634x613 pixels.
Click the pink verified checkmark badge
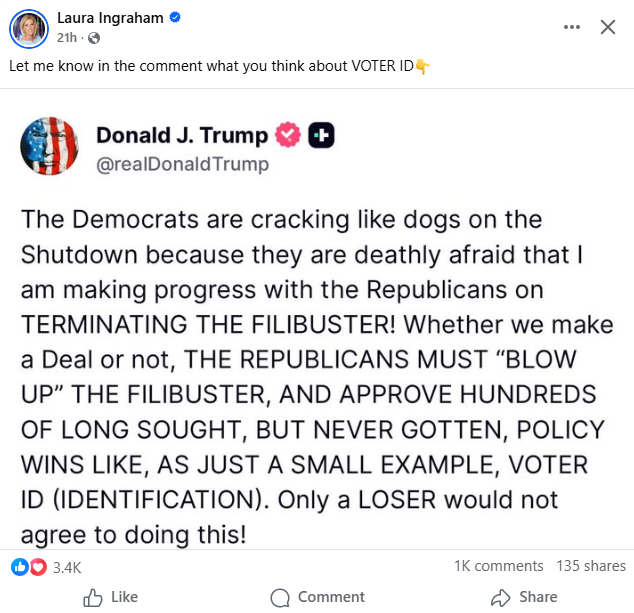tap(288, 135)
